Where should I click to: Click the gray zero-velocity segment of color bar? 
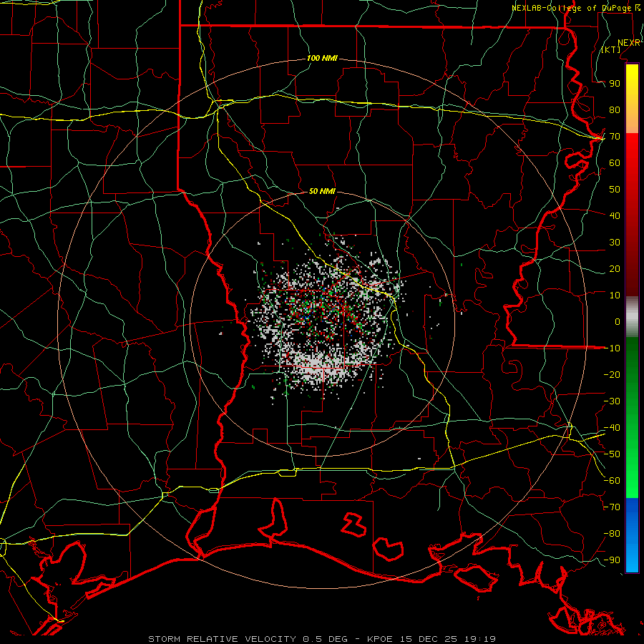click(x=632, y=317)
